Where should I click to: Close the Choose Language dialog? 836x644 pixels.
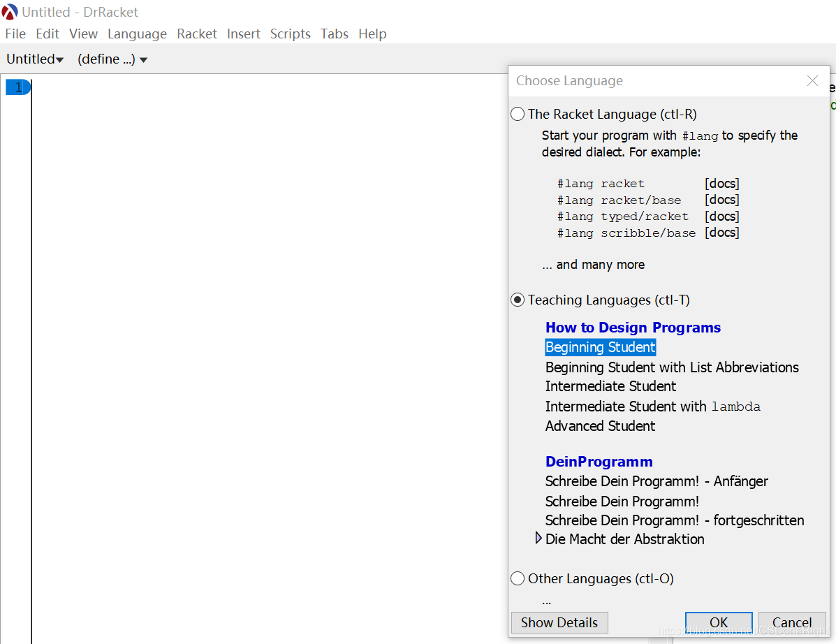pyautogui.click(x=812, y=80)
